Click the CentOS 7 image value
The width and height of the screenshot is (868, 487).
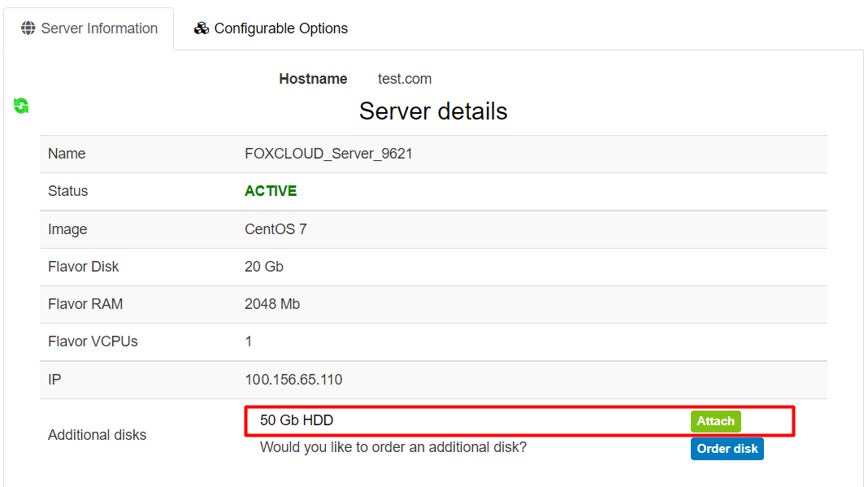[276, 229]
